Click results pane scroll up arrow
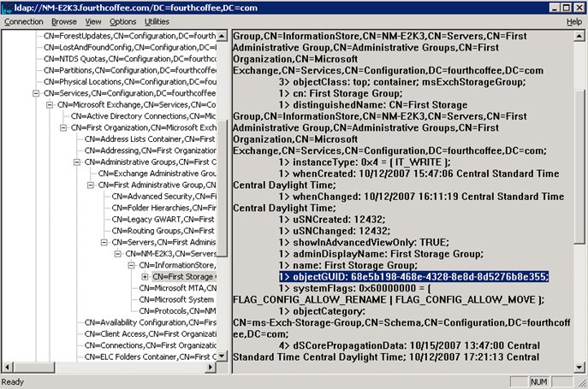This screenshot has height=389, width=588. [579, 36]
